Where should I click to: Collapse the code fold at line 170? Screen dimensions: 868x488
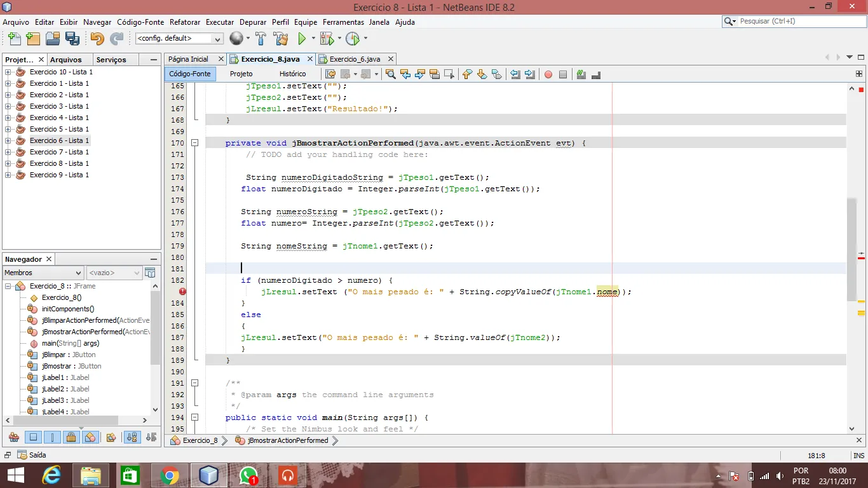pyautogui.click(x=195, y=143)
